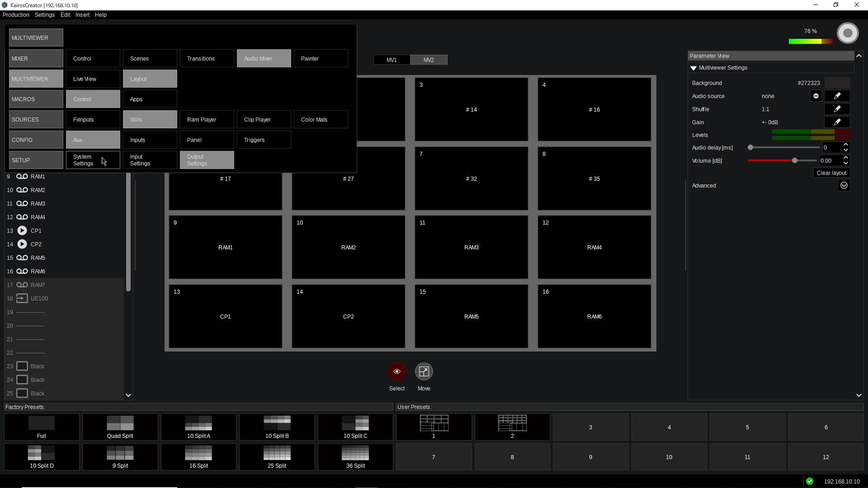The image size is (868, 488).
Task: Click the Move tool icon
Action: [x=424, y=371]
